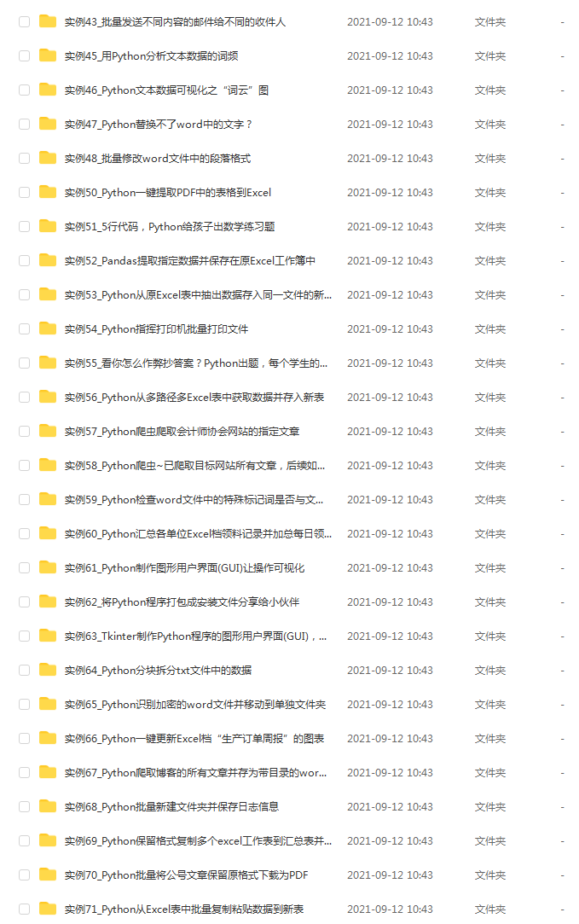This screenshot has width=579, height=924.
Task: Click folder icon of 实例68 新建文件夹 entry
Action: [x=48, y=807]
